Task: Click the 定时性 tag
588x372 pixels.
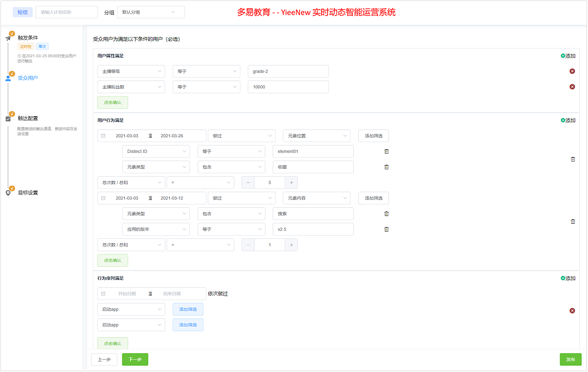Action: pyautogui.click(x=26, y=47)
